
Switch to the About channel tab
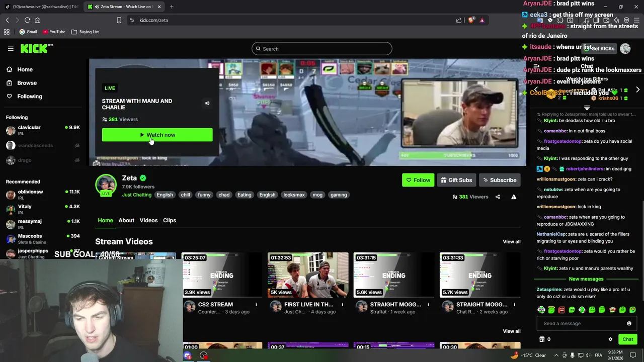coord(126,220)
